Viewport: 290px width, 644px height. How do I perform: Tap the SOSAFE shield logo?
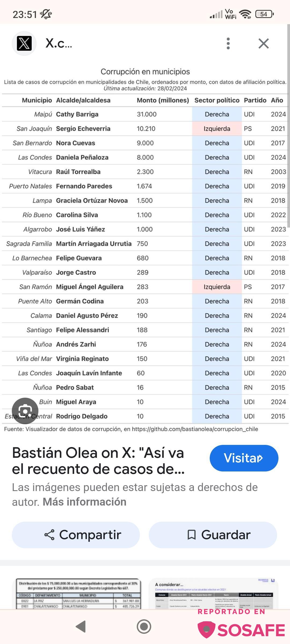(x=206, y=629)
